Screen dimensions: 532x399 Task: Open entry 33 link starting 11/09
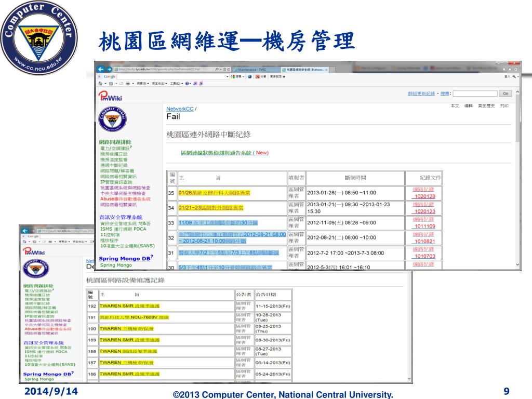(x=218, y=222)
